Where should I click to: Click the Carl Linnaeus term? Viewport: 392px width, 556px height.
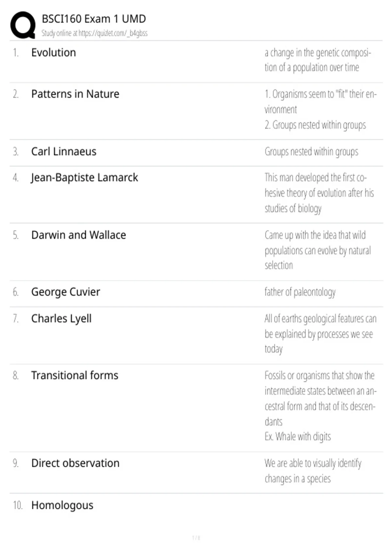(64, 152)
